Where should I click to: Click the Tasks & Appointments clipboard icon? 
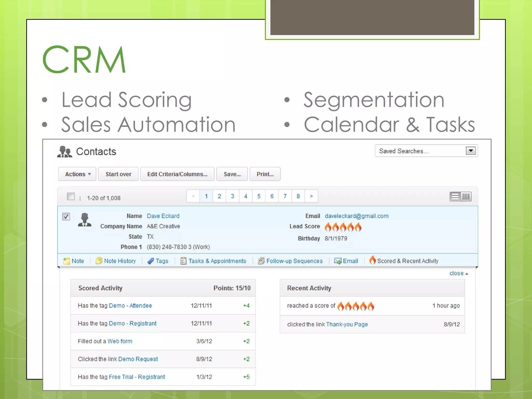click(x=183, y=261)
